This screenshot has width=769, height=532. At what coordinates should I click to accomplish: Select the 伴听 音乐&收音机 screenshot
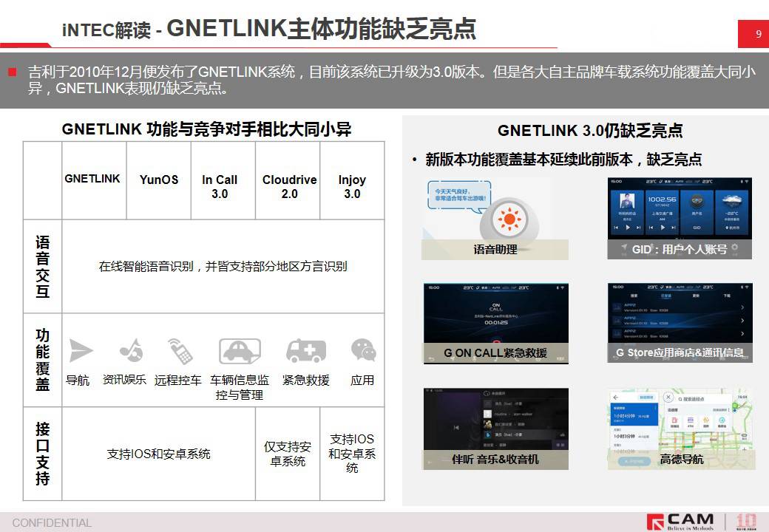point(496,429)
